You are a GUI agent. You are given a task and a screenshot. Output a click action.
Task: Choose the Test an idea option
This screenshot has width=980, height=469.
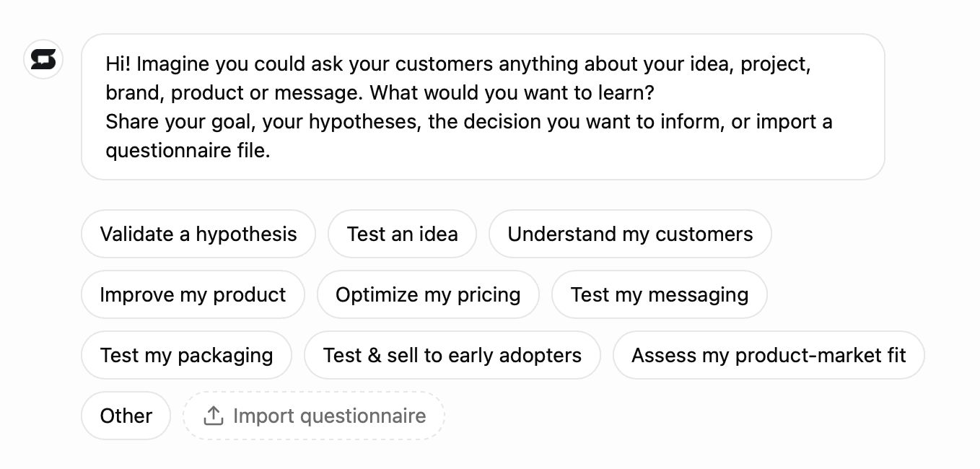tap(402, 234)
